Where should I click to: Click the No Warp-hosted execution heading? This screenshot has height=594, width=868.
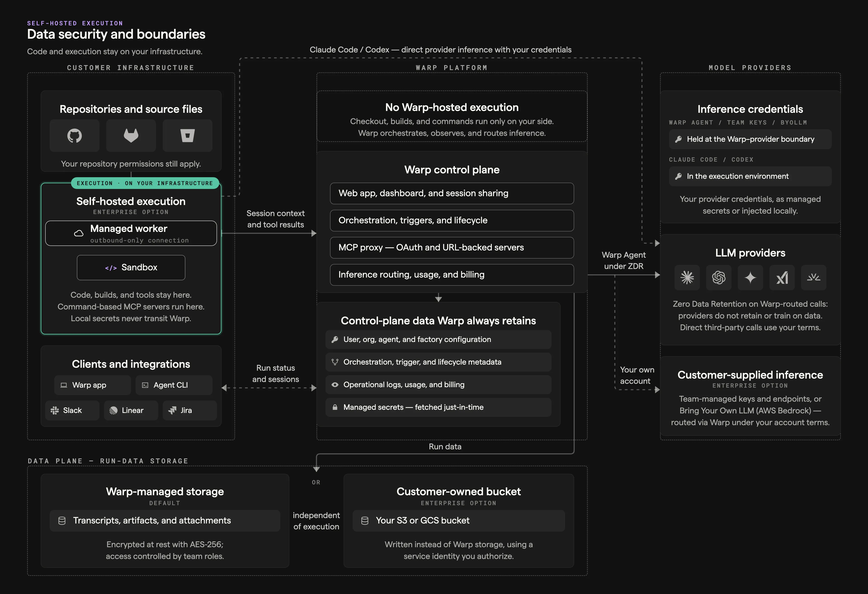[x=452, y=108]
